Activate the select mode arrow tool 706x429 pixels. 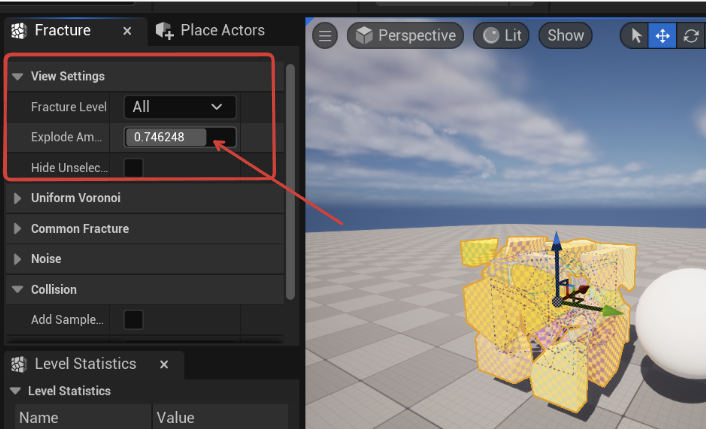pyautogui.click(x=636, y=36)
